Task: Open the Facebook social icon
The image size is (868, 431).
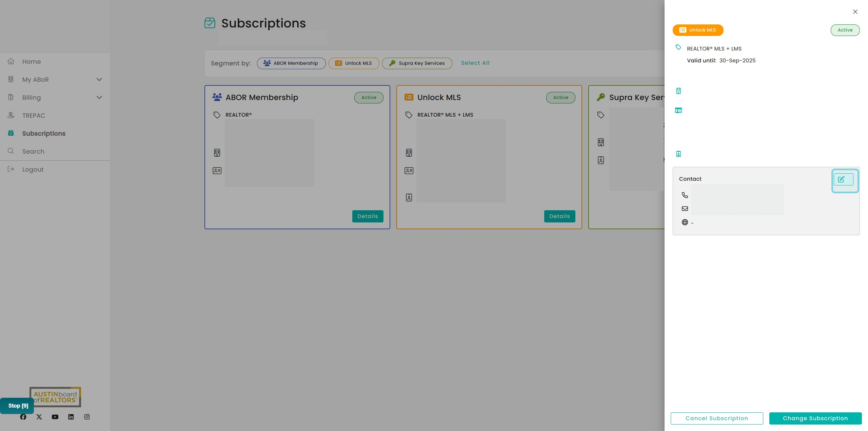Action: point(23,417)
